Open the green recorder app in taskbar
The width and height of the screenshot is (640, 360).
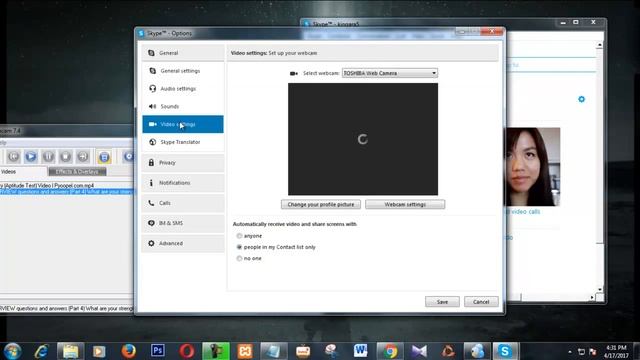[216, 351]
